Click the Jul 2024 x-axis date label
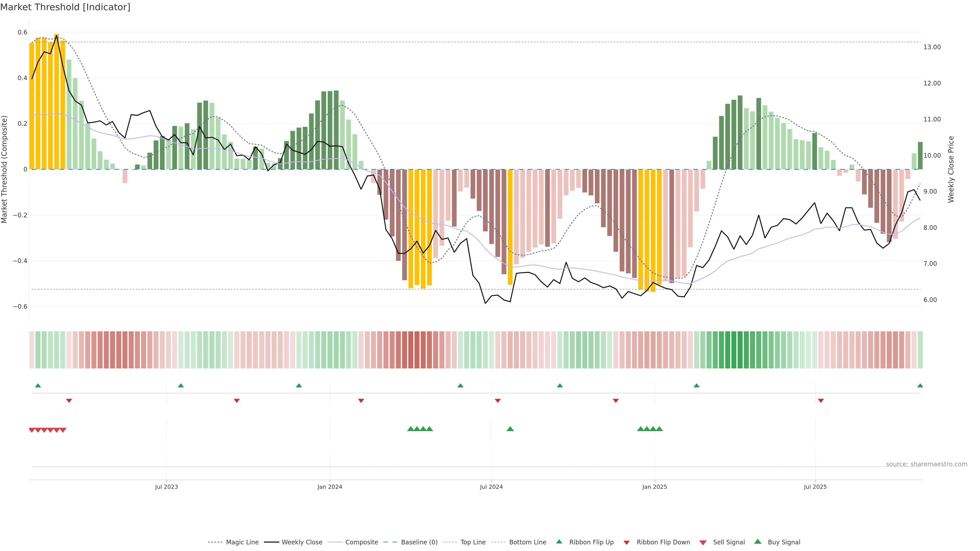The height and width of the screenshot is (551, 980). 491,487
